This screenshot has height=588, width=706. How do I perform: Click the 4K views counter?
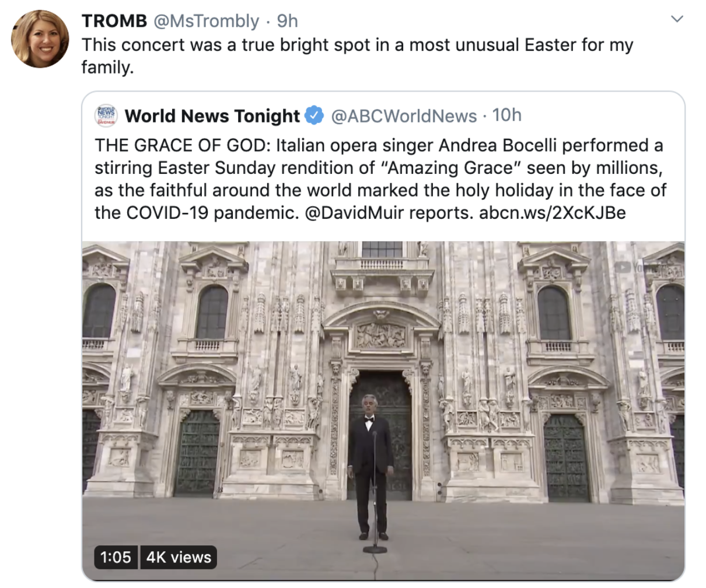pos(179,557)
